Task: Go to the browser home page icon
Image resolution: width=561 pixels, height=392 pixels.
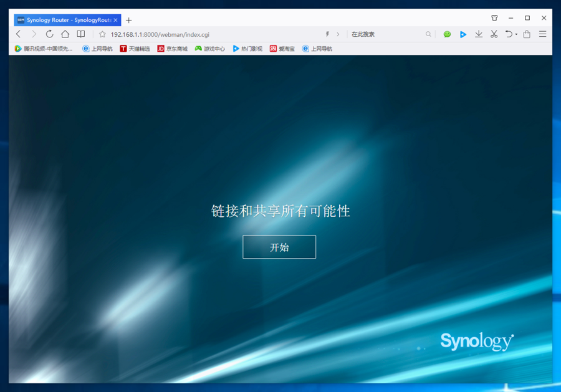Action: 65,34
